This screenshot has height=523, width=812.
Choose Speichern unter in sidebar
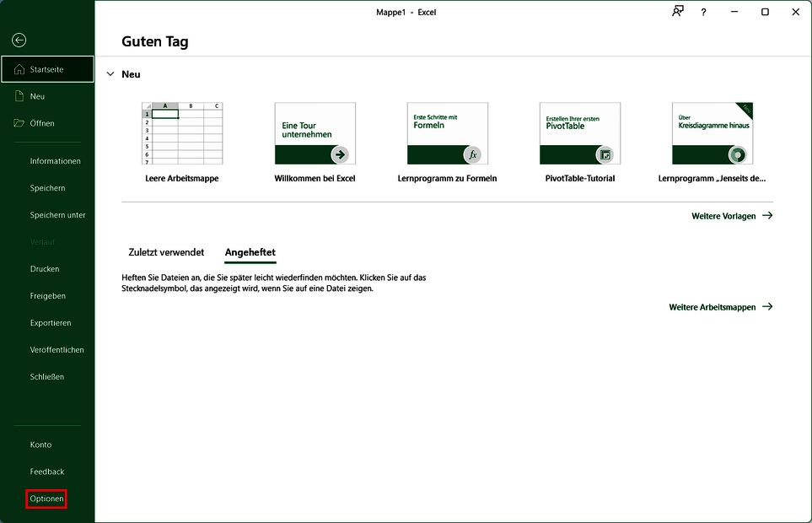(x=57, y=215)
